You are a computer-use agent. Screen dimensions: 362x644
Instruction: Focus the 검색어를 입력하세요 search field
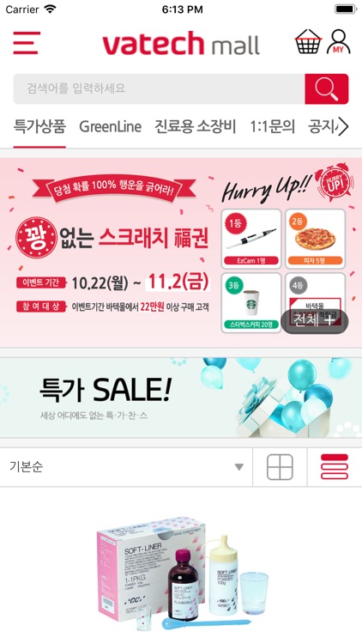coord(160,88)
